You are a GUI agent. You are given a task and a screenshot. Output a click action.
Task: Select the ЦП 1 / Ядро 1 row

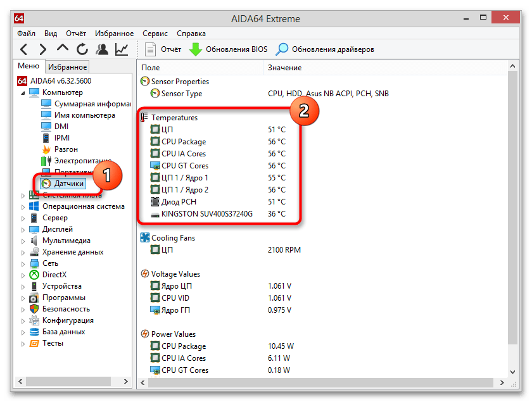click(217, 178)
